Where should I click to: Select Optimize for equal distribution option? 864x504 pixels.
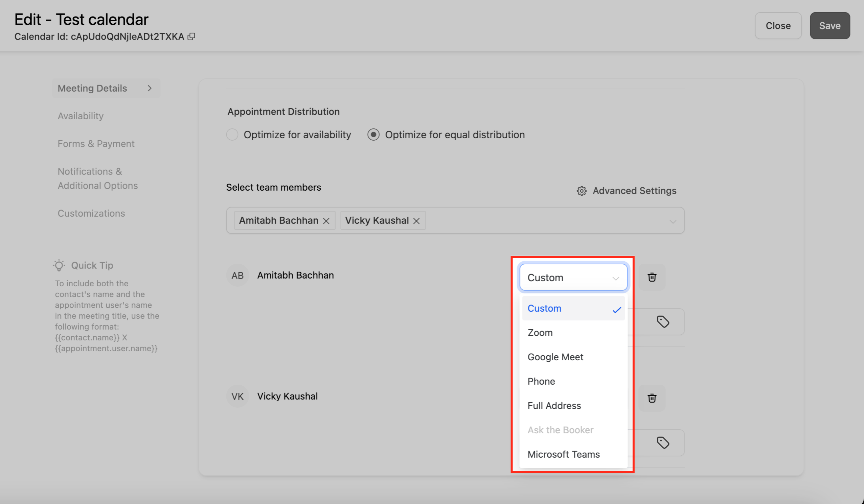pos(373,135)
